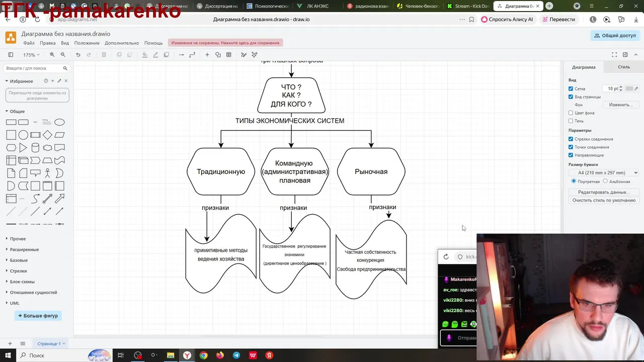Open the A4 paper size dropdown
Viewport: 644px width, 362px height.
pos(605,172)
